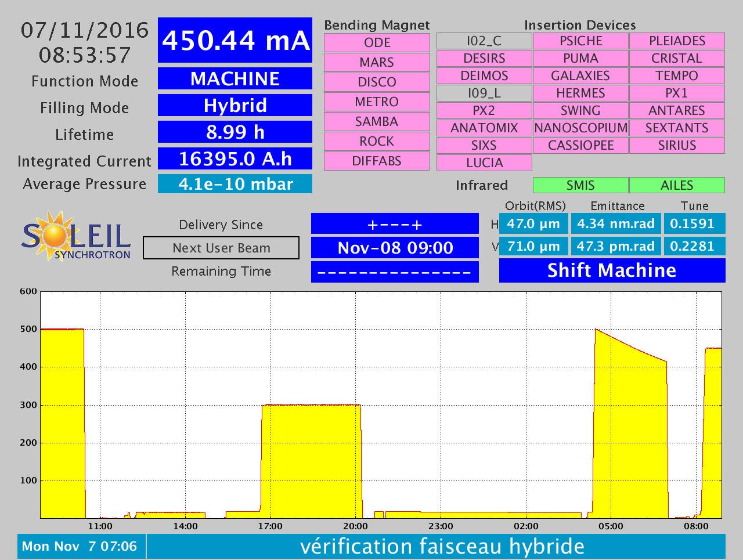
Task: Click the Mon Nov 7 07:06 timestamp
Action: pos(81,546)
